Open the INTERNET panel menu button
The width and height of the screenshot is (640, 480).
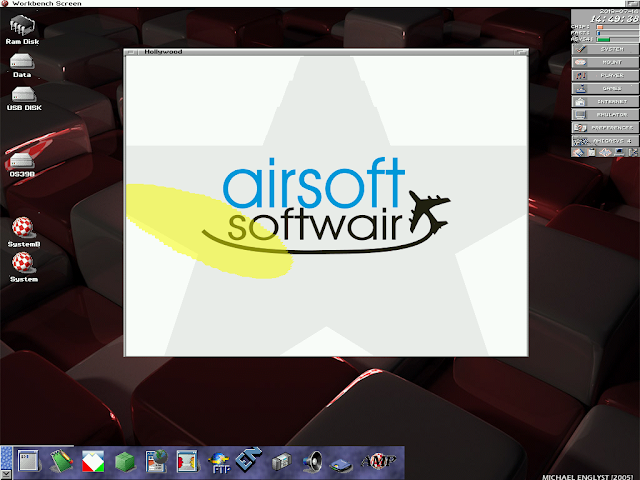click(x=605, y=102)
